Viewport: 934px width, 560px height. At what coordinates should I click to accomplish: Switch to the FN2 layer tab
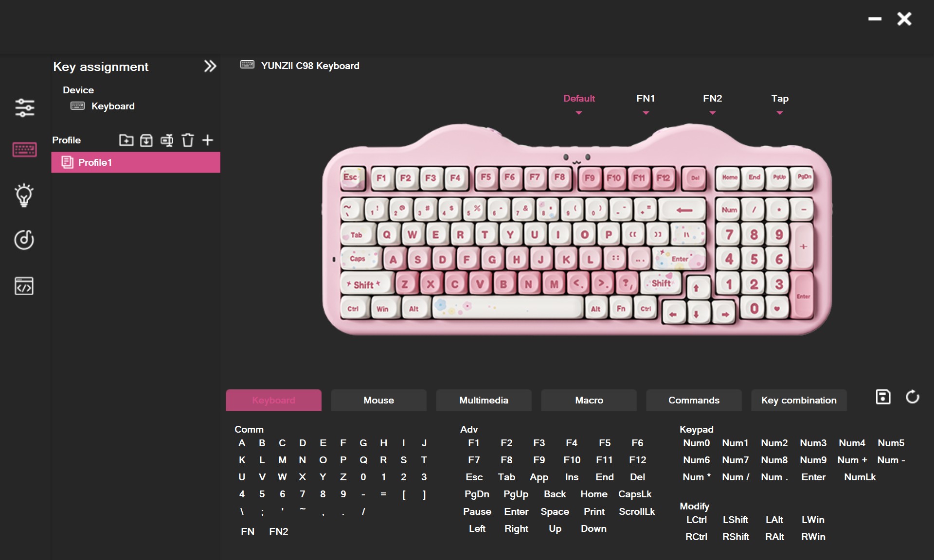tap(712, 98)
